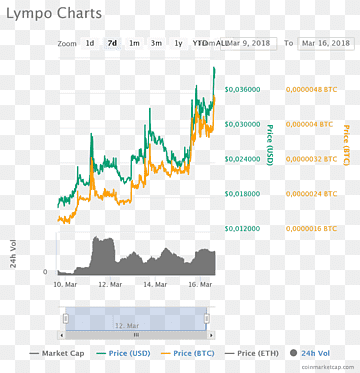Toggle Market Cap series in legend
The width and height of the screenshot is (360, 373).
click(x=57, y=353)
